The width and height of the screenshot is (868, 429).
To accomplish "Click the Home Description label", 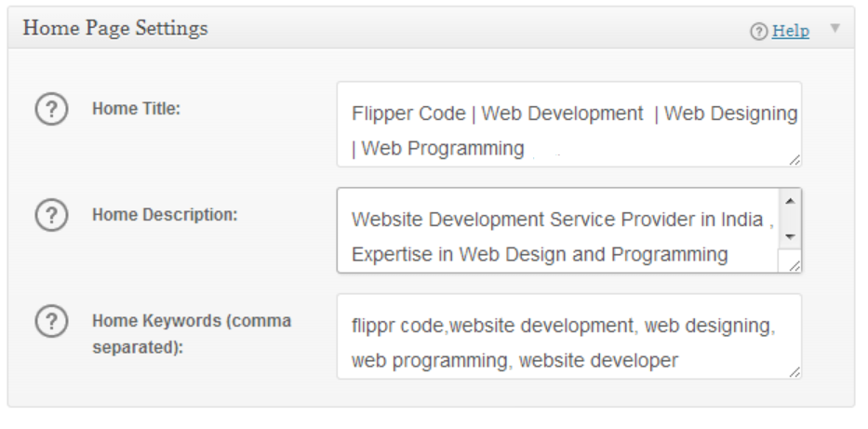I will pos(165,215).
